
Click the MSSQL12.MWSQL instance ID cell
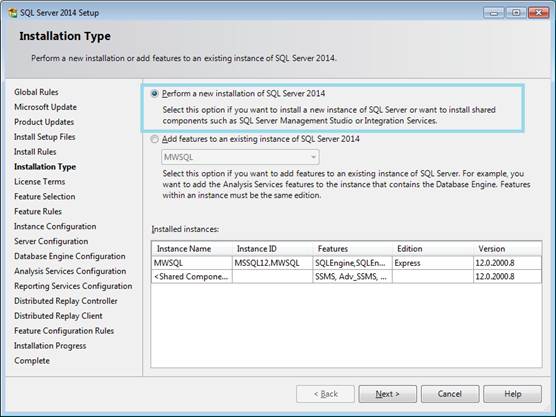tap(272, 263)
